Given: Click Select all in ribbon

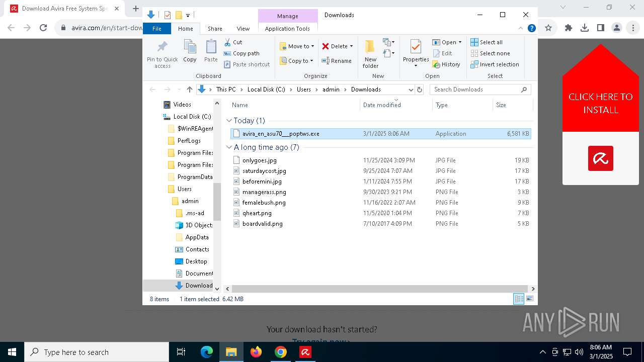Looking at the screenshot, I should coord(487,42).
